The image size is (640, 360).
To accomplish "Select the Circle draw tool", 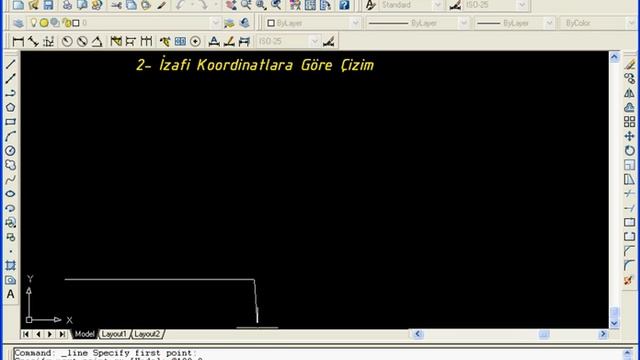I will click(x=11, y=151).
